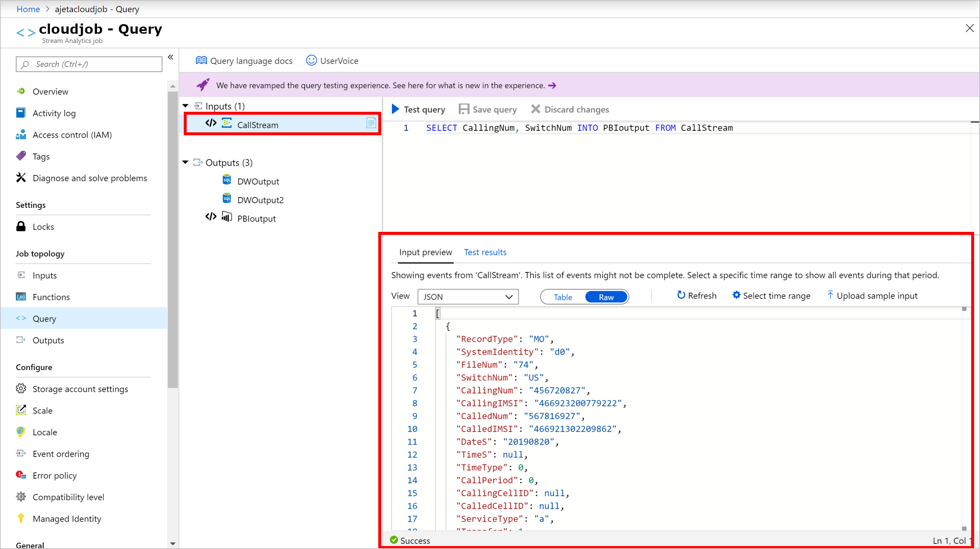Click the Select time range settings icon

point(735,296)
